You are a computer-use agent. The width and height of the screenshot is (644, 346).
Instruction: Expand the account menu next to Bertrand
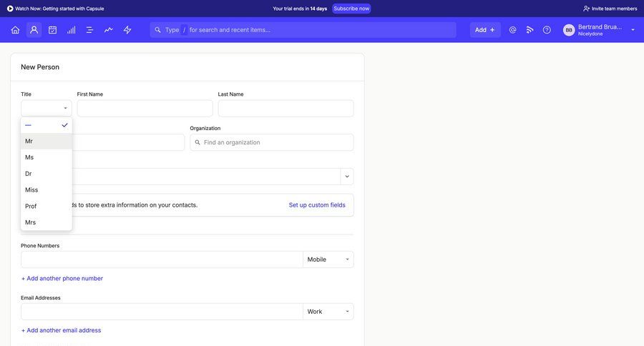click(x=633, y=30)
